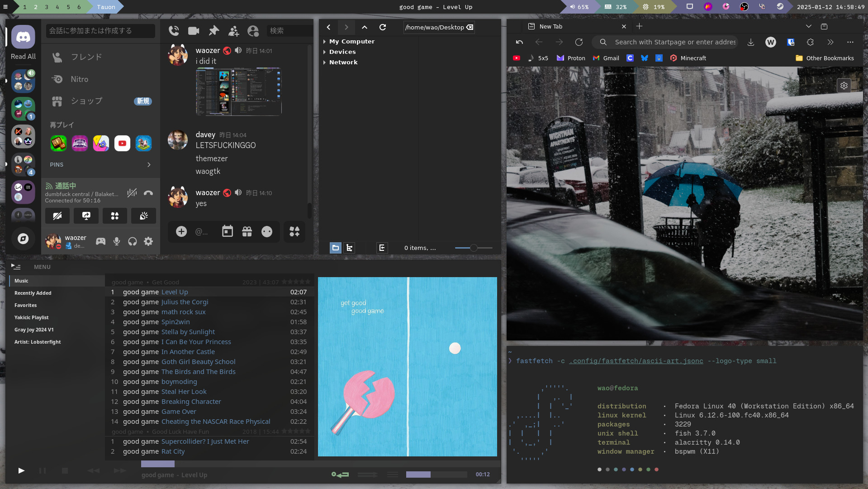The image size is (868, 489).
Task: Start a voice call in Discord
Action: click(174, 30)
